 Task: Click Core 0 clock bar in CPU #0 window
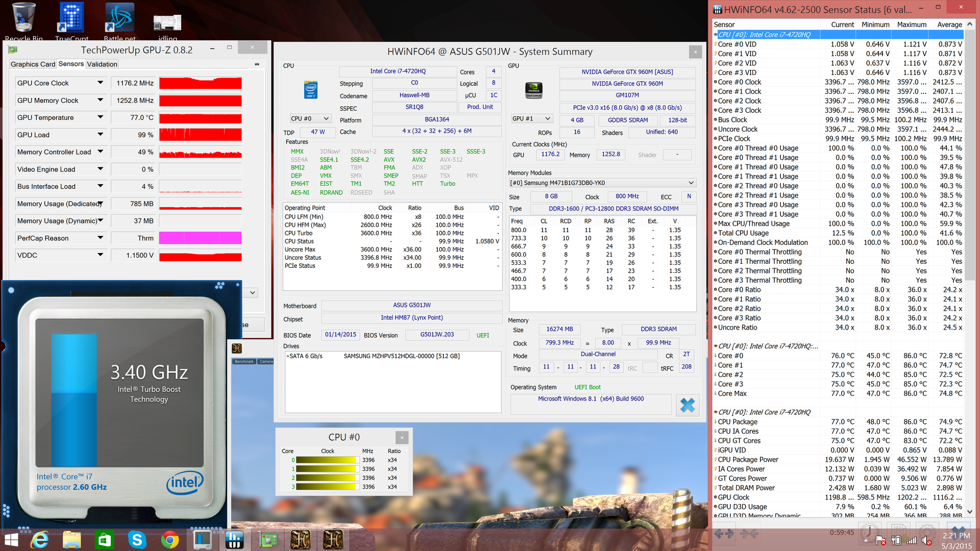pyautogui.click(x=328, y=460)
